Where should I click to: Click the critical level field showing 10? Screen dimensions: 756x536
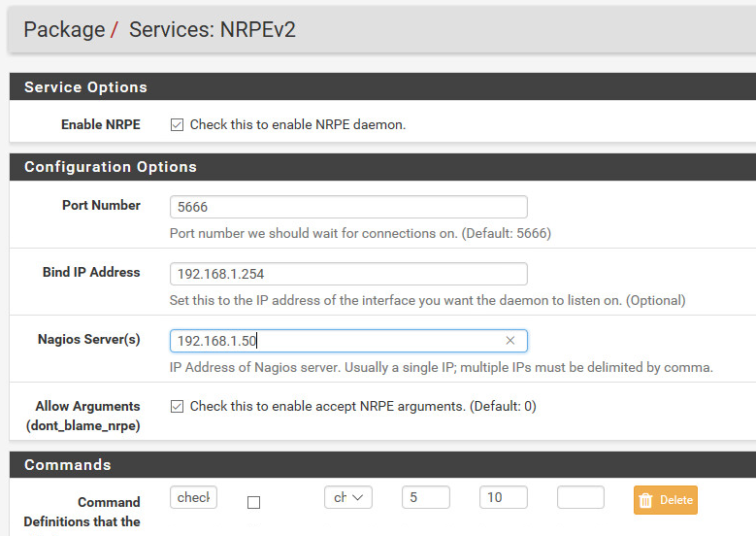coord(504,497)
